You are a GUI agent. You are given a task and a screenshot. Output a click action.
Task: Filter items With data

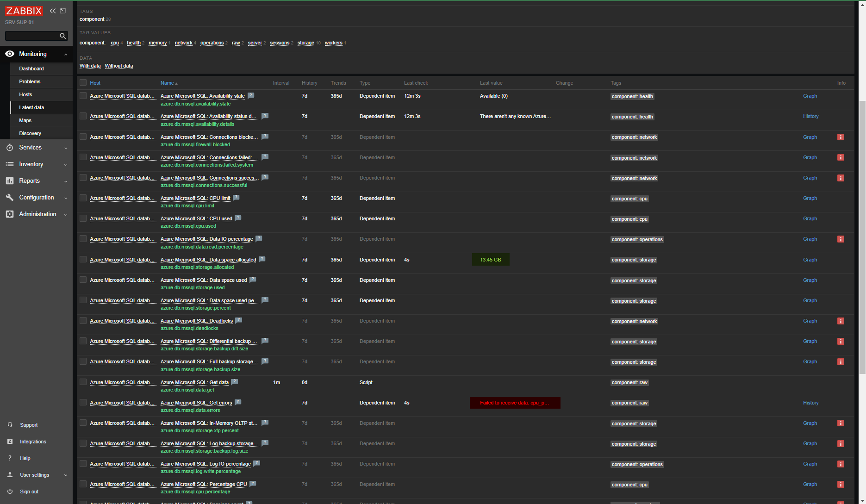click(90, 66)
